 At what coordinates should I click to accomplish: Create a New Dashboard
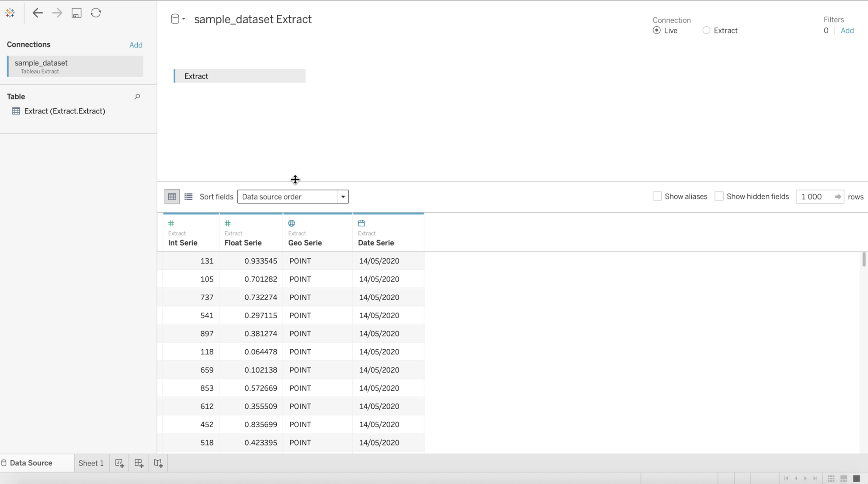(139, 463)
